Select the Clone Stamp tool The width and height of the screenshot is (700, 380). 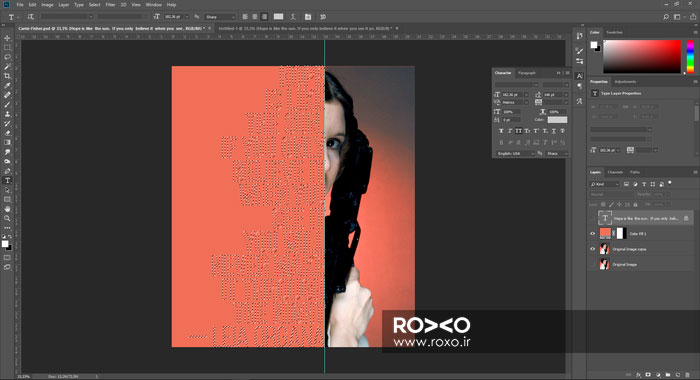(x=7, y=114)
